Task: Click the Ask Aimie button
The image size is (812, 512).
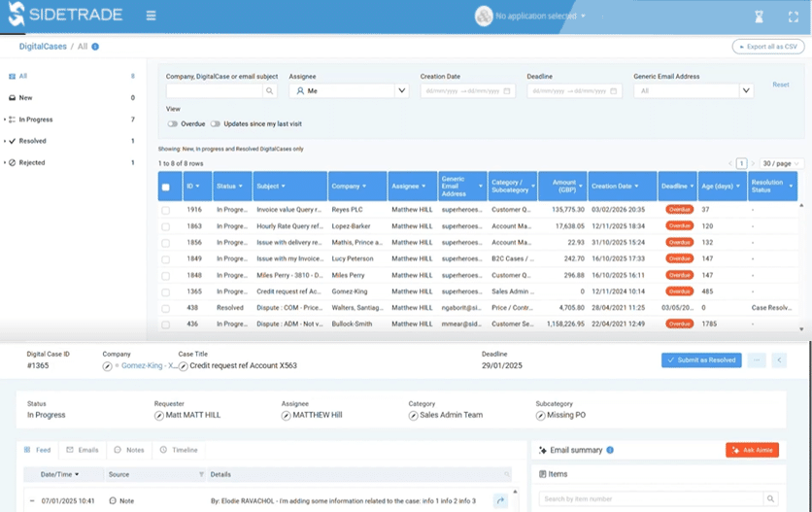Action: [x=753, y=451]
